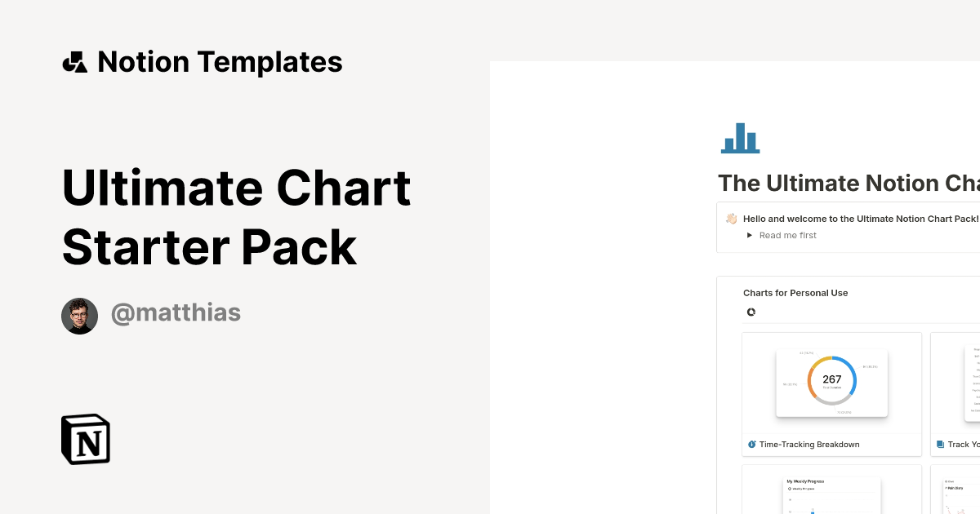Expand the Read me first toggle
Viewport: 980px width, 514px height.
click(x=787, y=235)
